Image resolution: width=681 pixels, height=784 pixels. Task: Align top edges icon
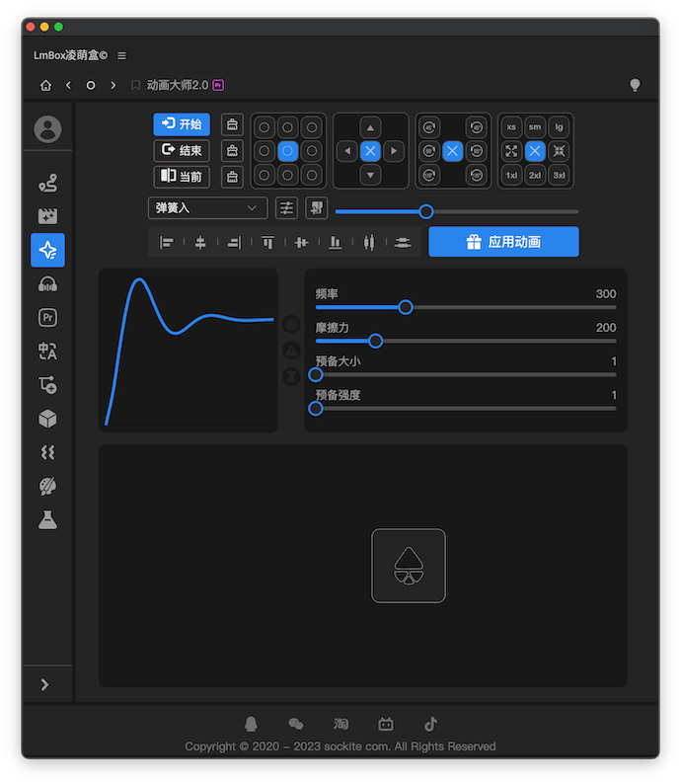[x=267, y=243]
